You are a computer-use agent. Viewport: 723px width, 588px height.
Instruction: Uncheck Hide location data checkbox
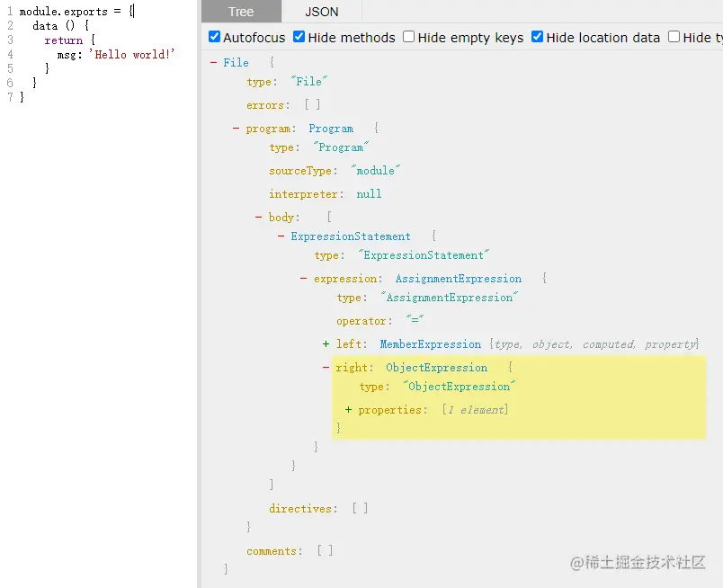(537, 37)
